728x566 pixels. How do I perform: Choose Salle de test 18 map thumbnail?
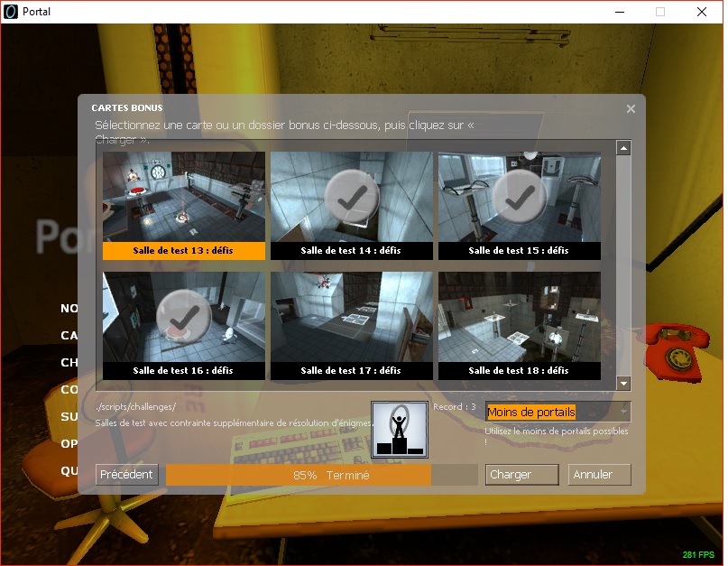[x=519, y=317]
